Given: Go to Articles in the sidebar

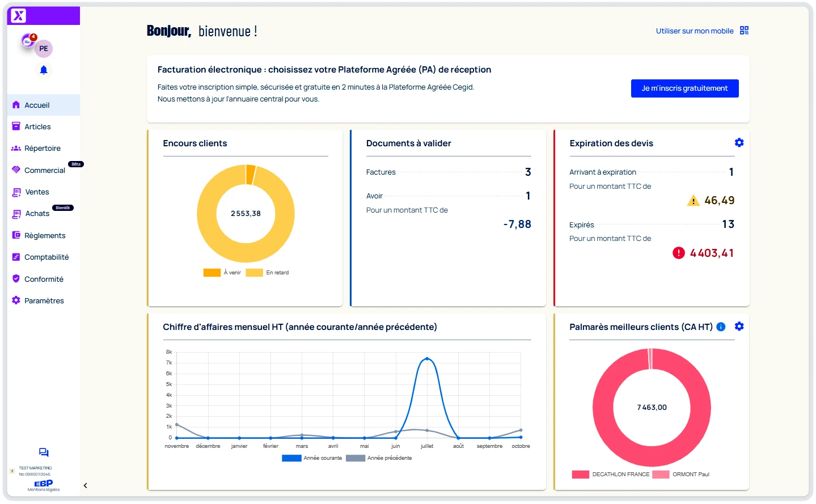Looking at the screenshot, I should [x=37, y=127].
